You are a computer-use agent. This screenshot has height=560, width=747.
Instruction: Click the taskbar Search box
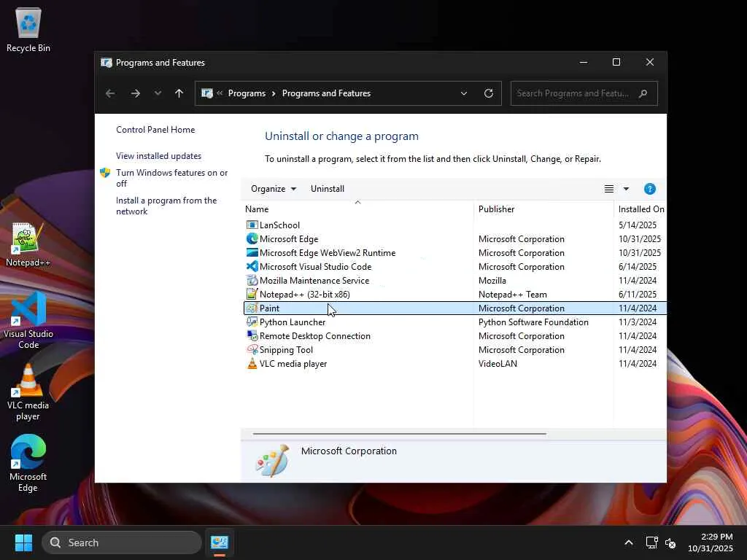[x=122, y=542]
